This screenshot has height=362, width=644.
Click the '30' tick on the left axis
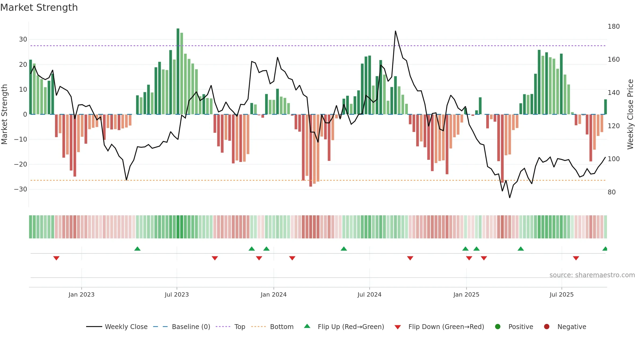tap(23, 39)
